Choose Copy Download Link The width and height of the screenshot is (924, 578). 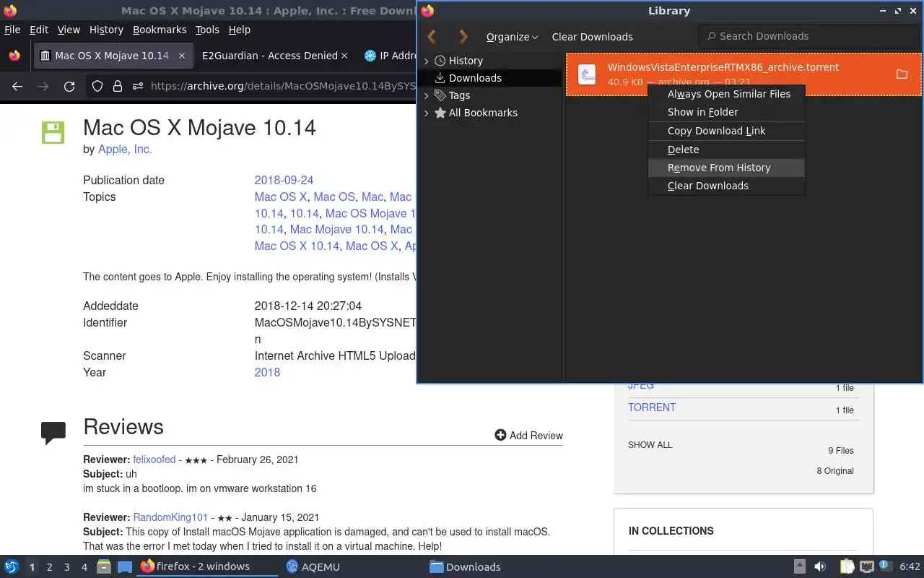[x=726, y=131]
